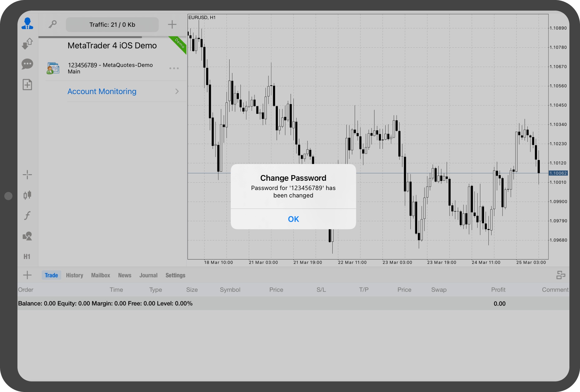This screenshot has height=392, width=580.
Task: Click the new order document icon
Action: click(x=27, y=85)
